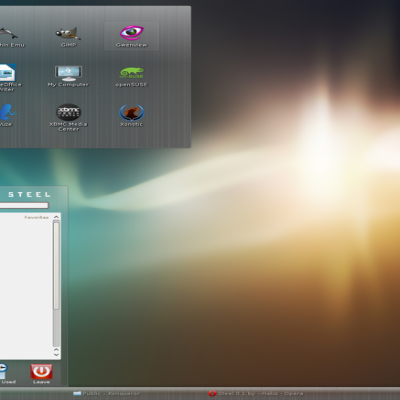
Task: Click the Favorites heading text
Action: tap(36, 217)
